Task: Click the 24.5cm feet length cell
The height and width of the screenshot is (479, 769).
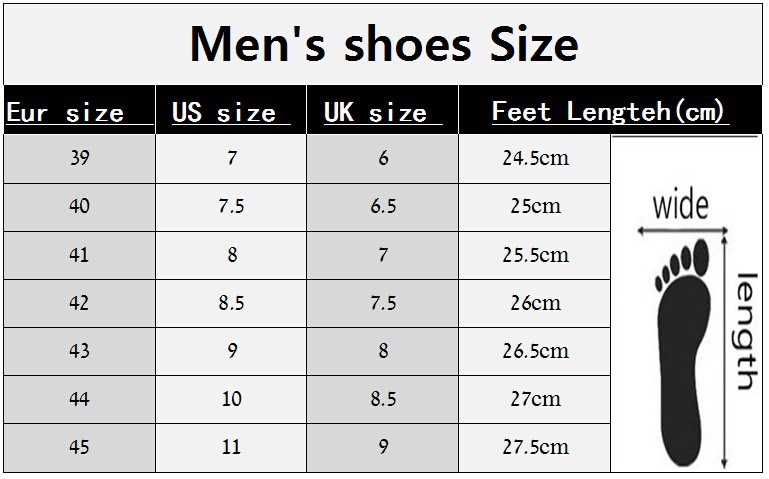Action: coord(534,159)
